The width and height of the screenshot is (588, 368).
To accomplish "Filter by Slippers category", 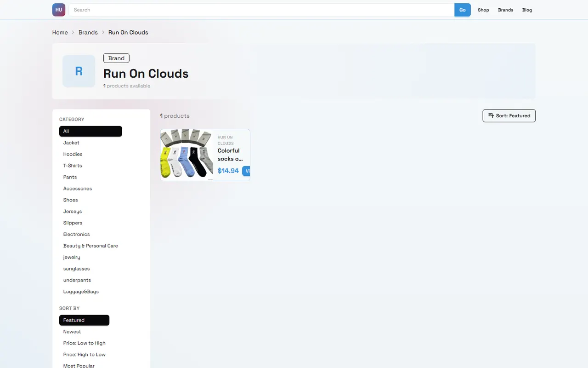I will [73, 223].
